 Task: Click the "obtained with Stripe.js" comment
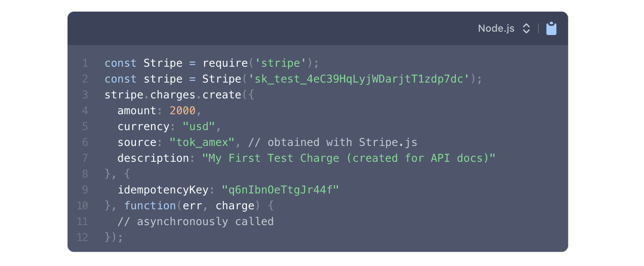(x=332, y=143)
